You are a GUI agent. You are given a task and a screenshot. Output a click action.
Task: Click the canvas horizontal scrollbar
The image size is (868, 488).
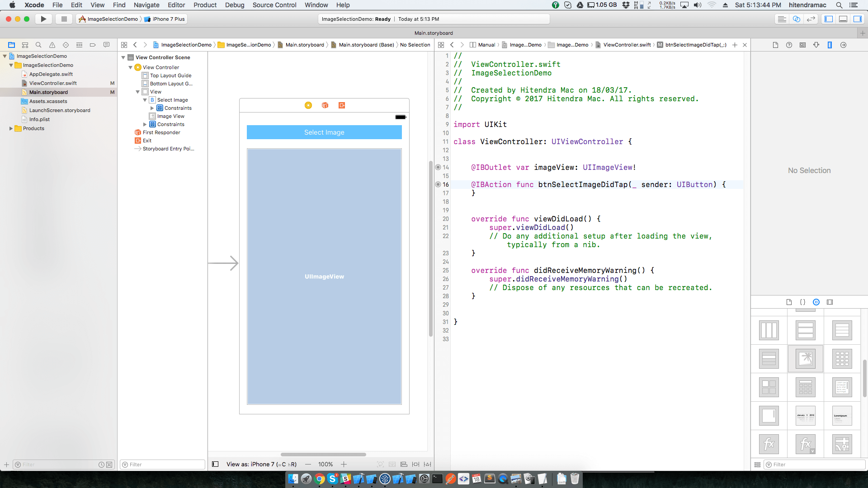click(x=323, y=455)
